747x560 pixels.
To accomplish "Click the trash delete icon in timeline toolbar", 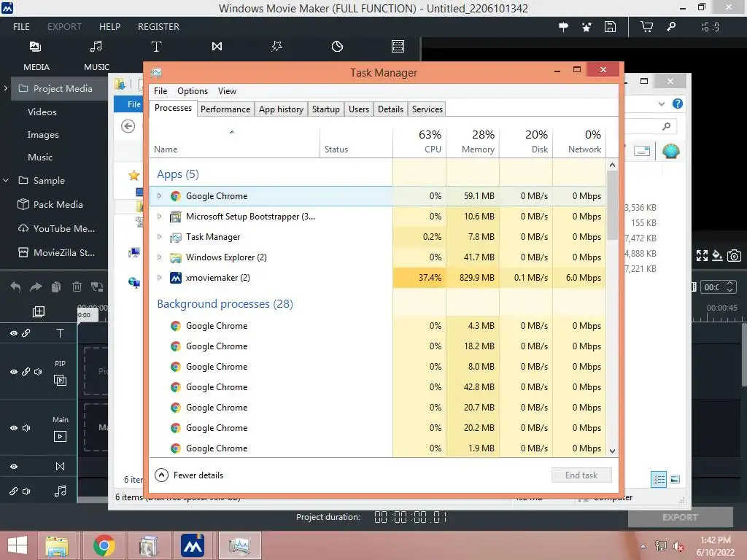I will click(77, 287).
